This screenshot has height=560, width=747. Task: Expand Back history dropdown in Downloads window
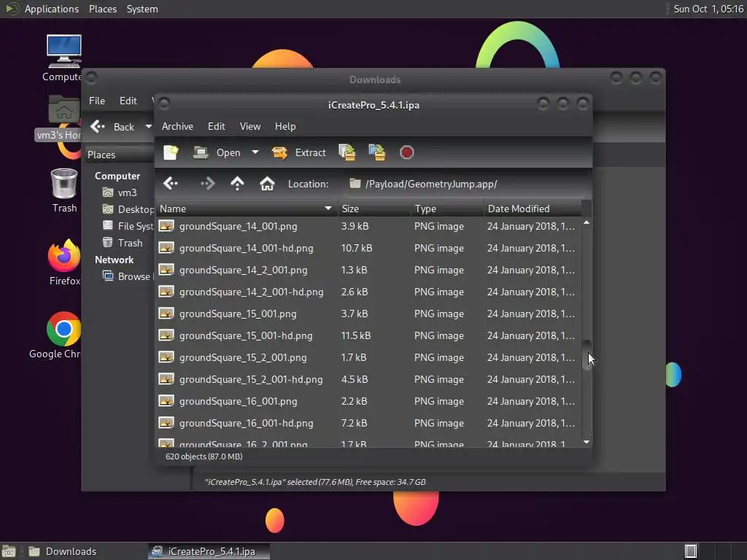[149, 127]
